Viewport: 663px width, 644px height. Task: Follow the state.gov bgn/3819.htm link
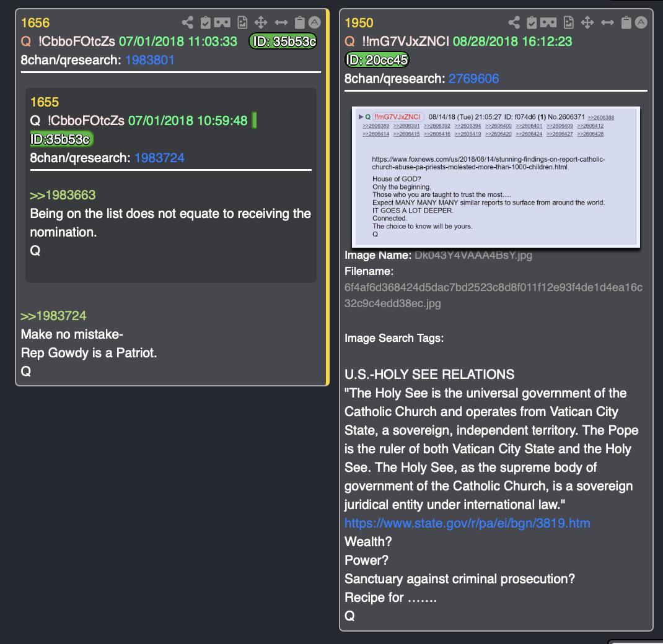pos(467,523)
